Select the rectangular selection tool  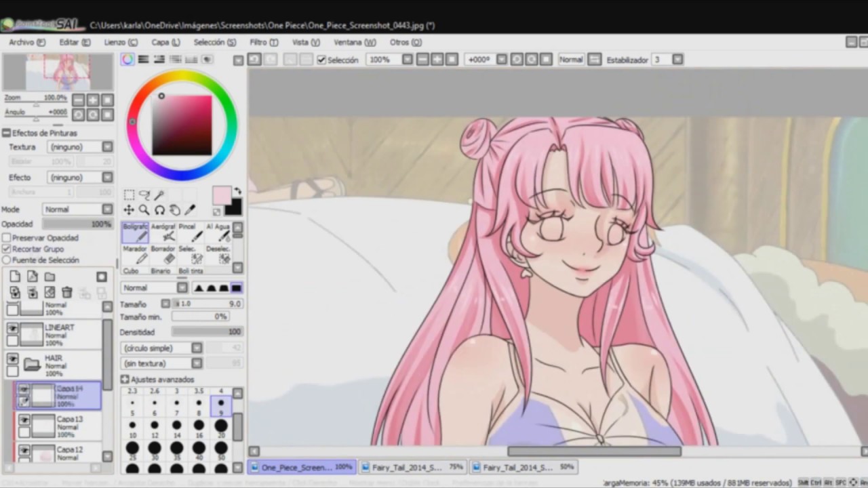point(129,195)
